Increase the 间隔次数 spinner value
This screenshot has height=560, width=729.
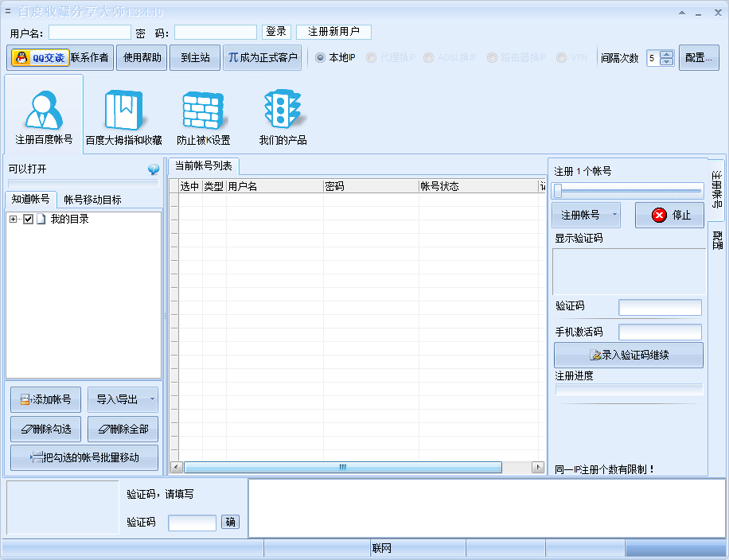click(667, 55)
